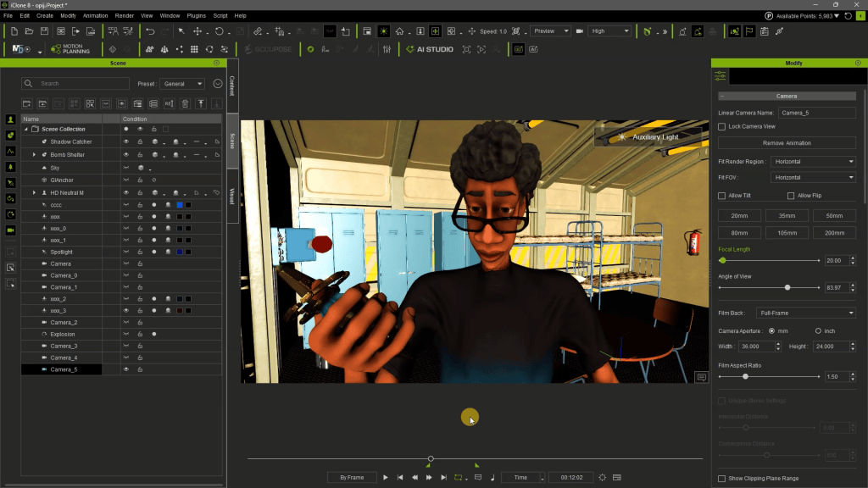The width and height of the screenshot is (868, 488).
Task: Toggle visibility of Bomb Shelter
Action: coord(126,155)
